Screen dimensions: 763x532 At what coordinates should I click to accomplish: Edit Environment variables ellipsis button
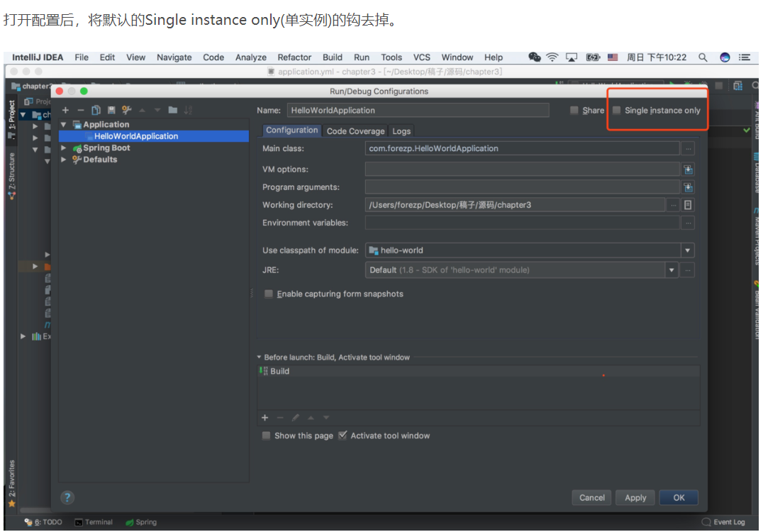pos(688,223)
